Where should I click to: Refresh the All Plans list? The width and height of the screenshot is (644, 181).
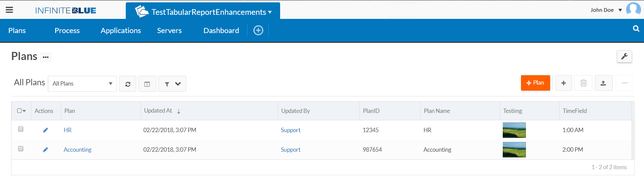click(x=128, y=84)
